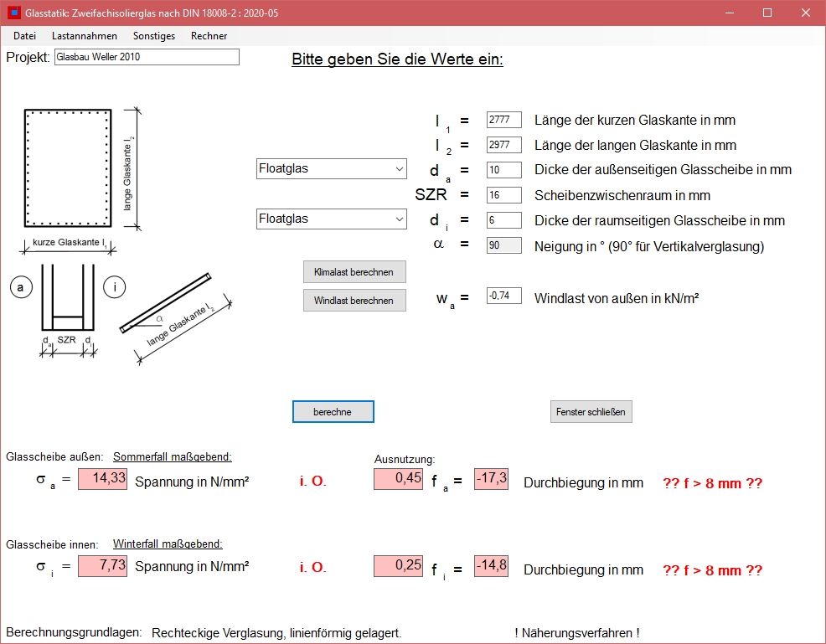Click the circled 'i' inside marker
826x644 pixels.
pos(114,287)
